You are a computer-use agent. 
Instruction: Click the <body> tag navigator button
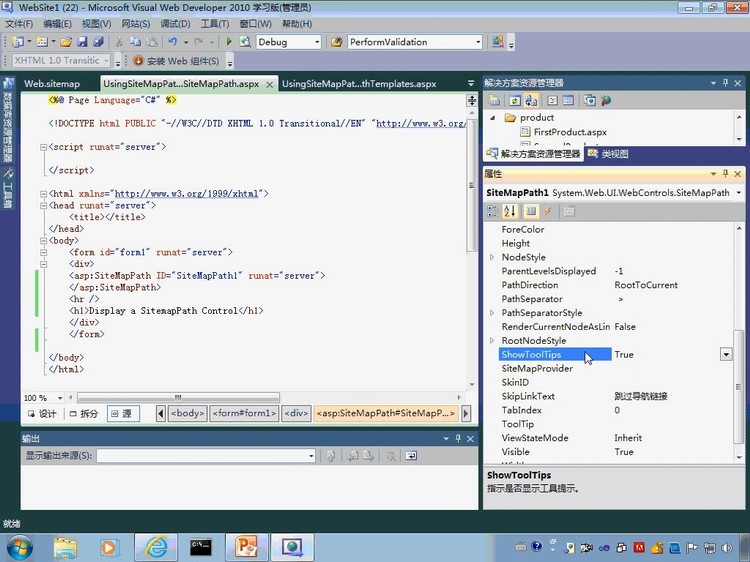188,413
